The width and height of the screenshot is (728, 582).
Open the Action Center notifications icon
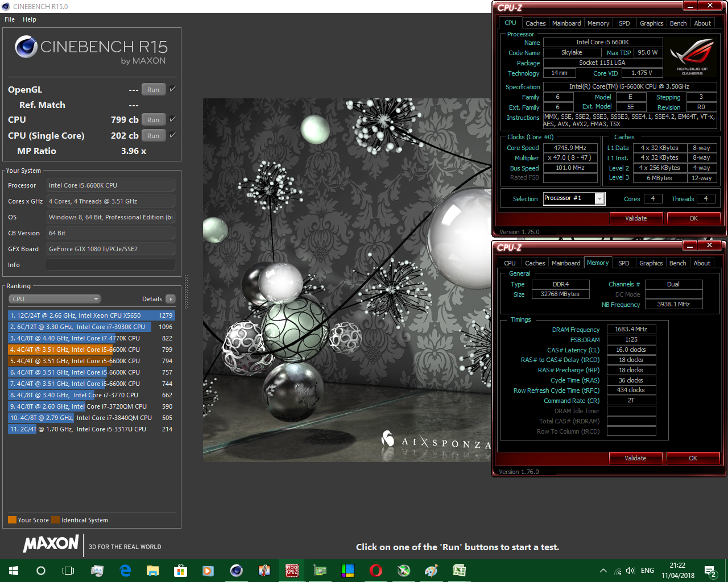(x=710, y=571)
